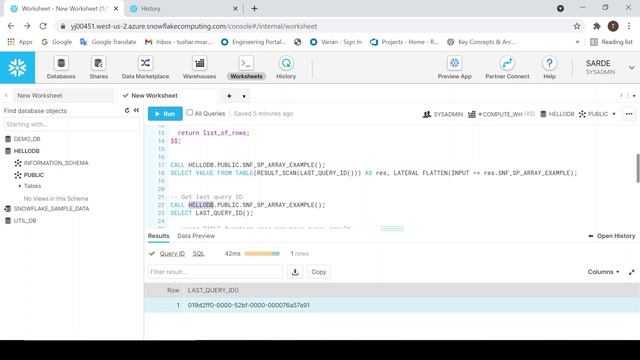Bookmark this page with the star
The image size is (640, 360).
577,26
